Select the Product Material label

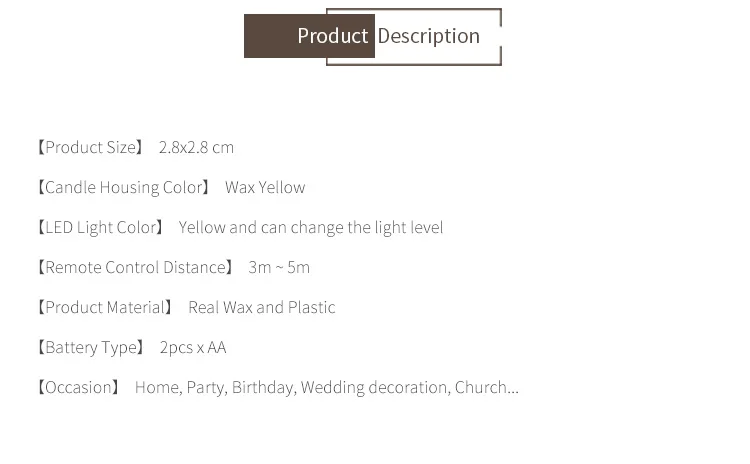[x=105, y=307]
